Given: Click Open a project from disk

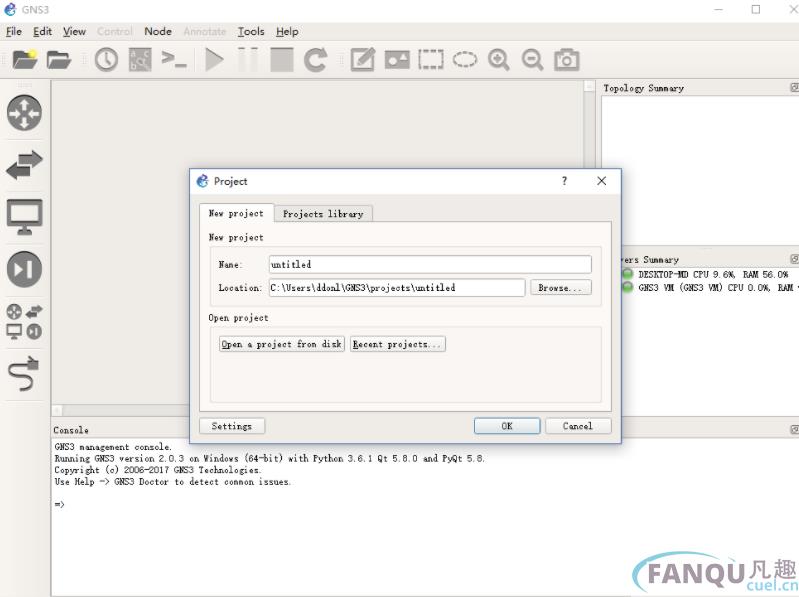Looking at the screenshot, I should point(282,344).
